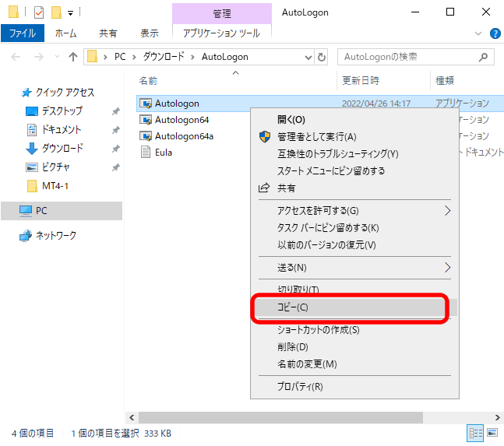
Task: Refresh the folder view
Action: pyautogui.click(x=321, y=57)
